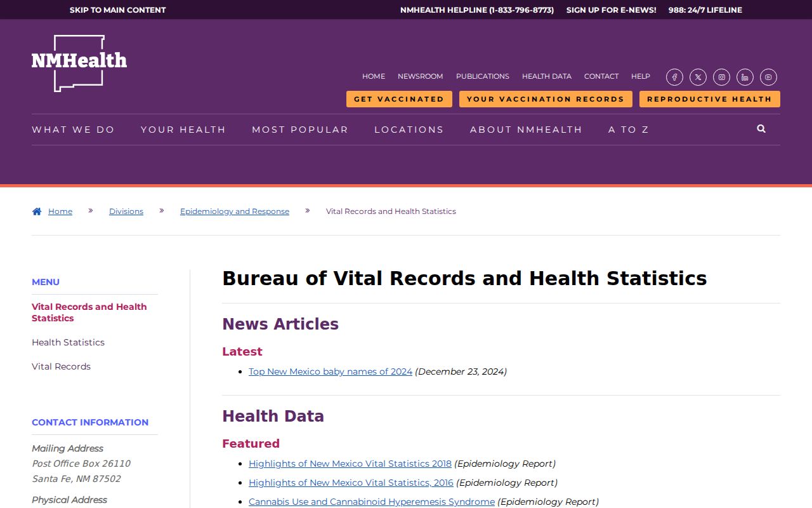Screen dimensions: 812x508
Task: Click the search magnifier icon
Action: [761, 129]
